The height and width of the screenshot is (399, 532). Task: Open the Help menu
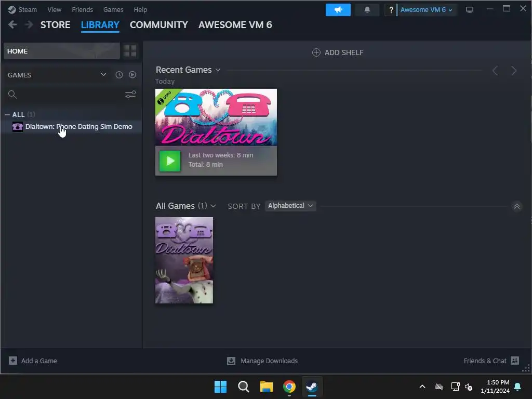[140, 10]
